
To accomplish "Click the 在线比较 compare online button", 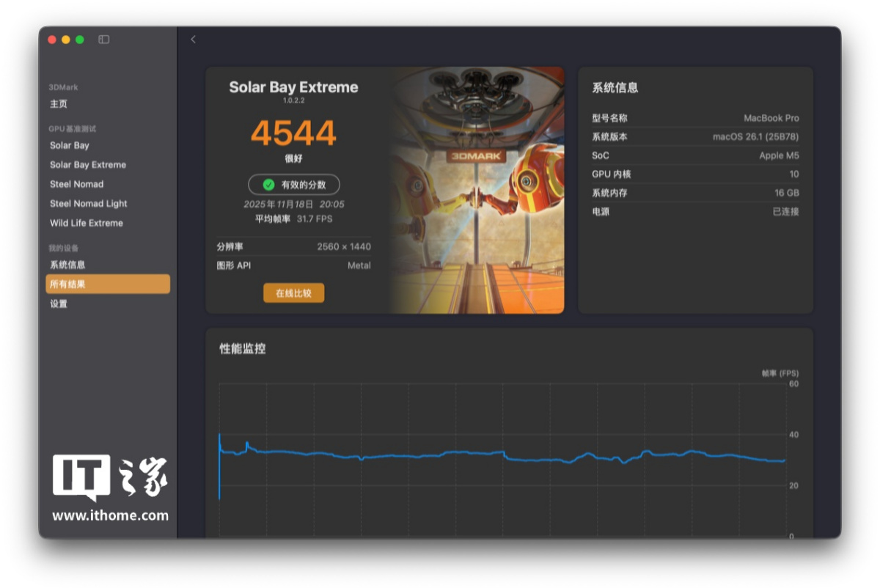I will 293,293.
